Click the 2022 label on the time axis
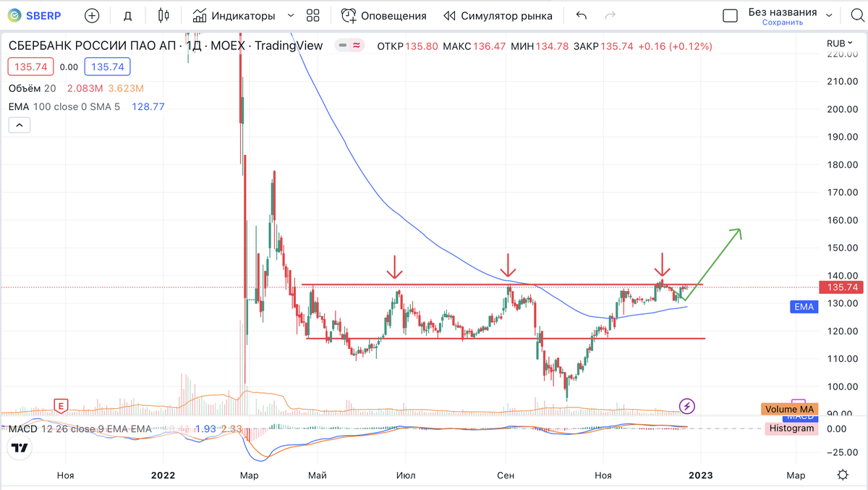Image resolution: width=868 pixels, height=490 pixels. pos(163,476)
